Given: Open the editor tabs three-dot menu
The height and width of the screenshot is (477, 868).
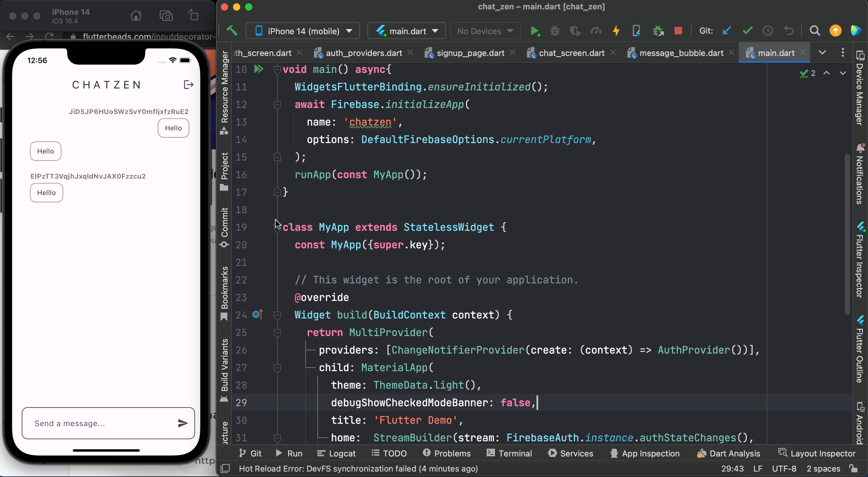Looking at the screenshot, I should point(843,53).
